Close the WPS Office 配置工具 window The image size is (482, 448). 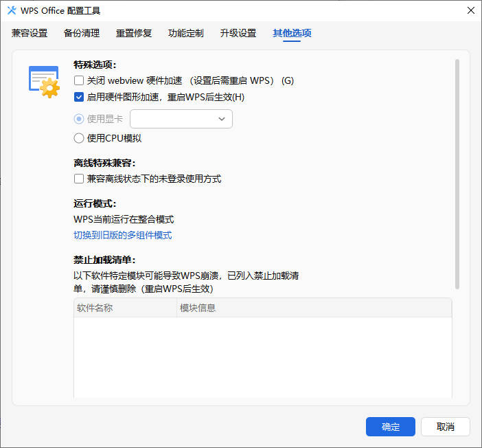coord(470,10)
